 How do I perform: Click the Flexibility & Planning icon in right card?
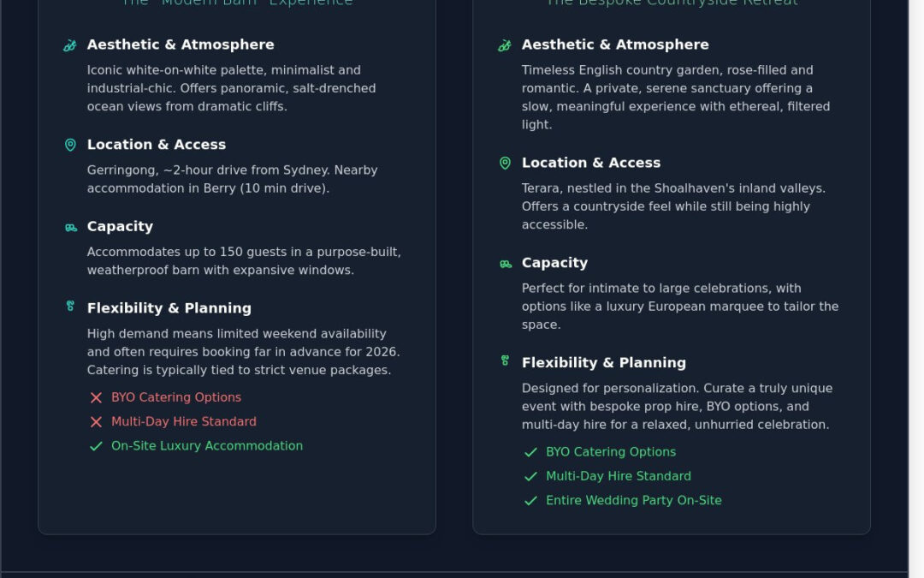tap(505, 360)
